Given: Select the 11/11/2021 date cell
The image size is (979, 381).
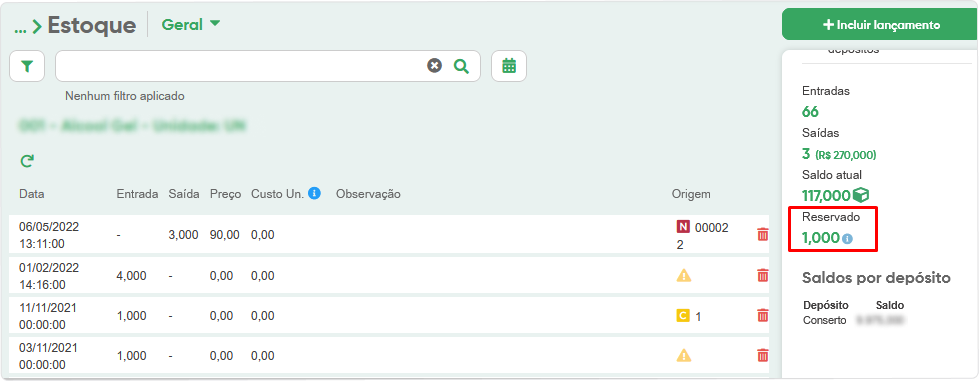Looking at the screenshot, I should (49, 316).
